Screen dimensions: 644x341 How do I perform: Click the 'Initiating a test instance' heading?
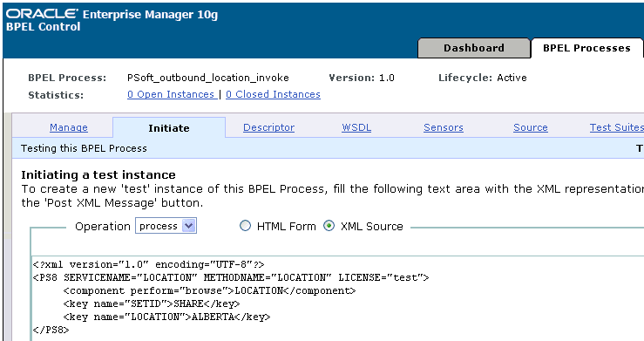98,175
